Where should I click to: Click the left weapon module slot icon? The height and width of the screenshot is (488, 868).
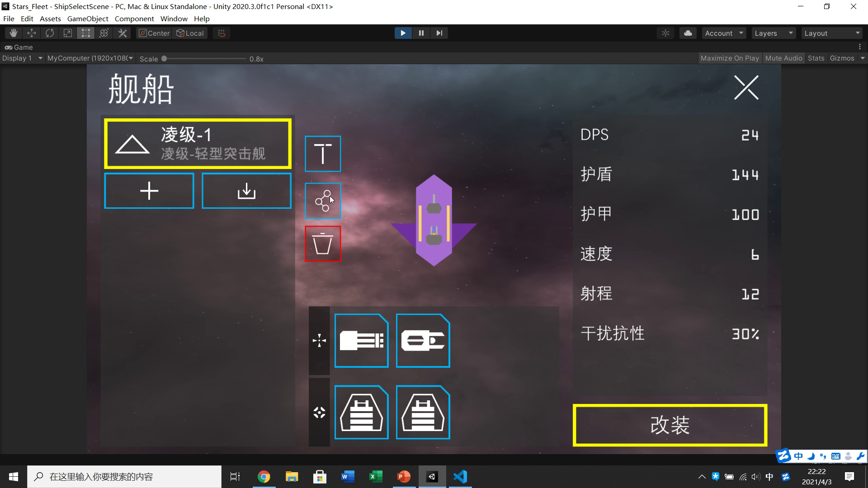(361, 340)
